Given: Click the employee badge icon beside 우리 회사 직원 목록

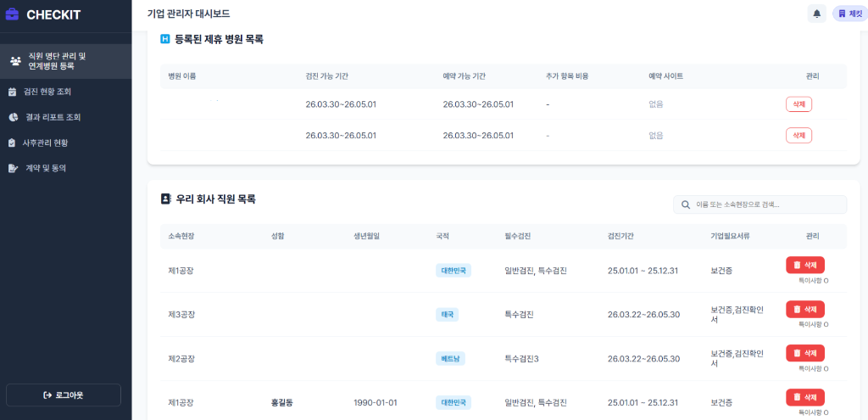Looking at the screenshot, I should (165, 199).
